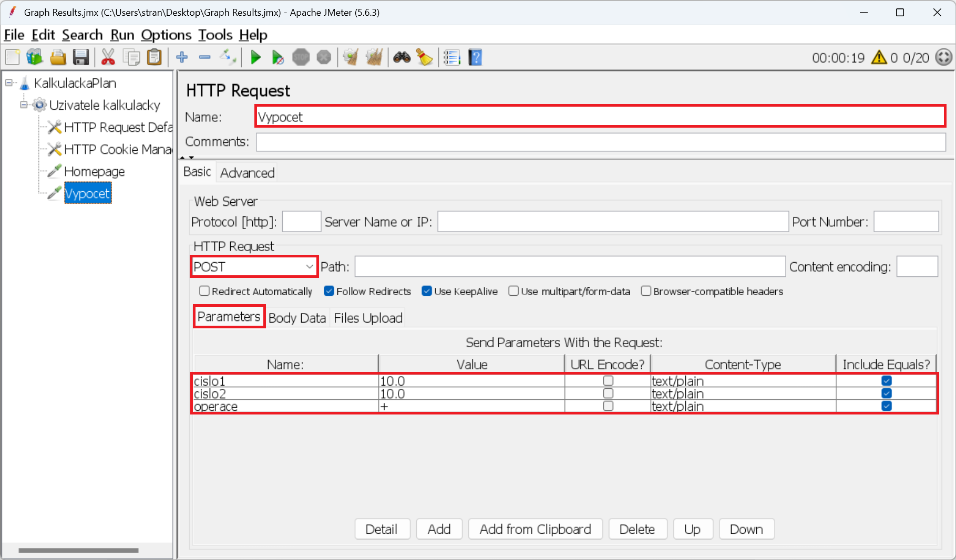Viewport: 956px width, 560px height.
Task: Click the New test plan icon
Action: 13,57
